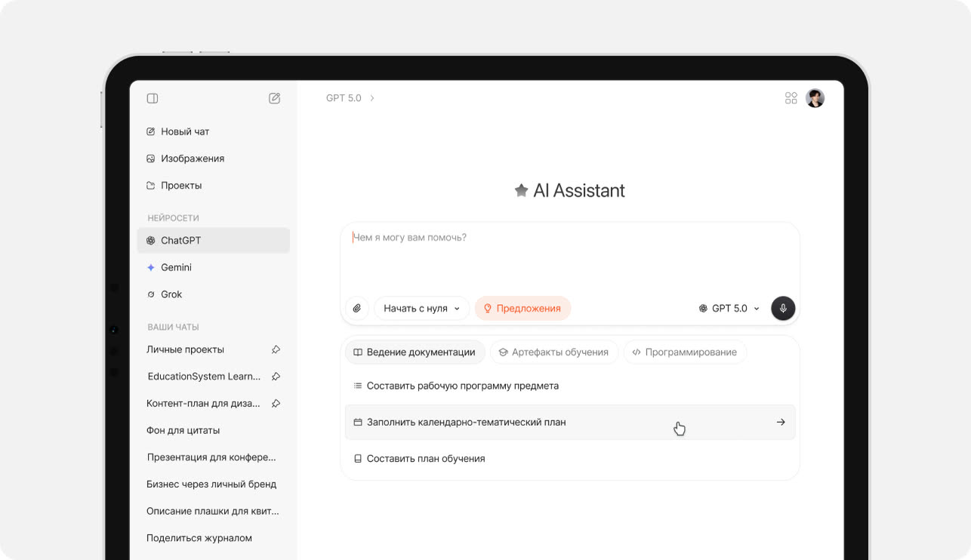The image size is (971, 560).
Task: Click the star icon beside AI Assistant
Action: click(521, 191)
